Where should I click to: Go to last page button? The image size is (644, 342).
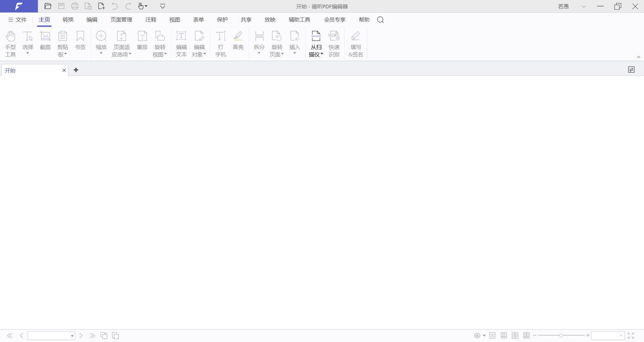coord(93,336)
